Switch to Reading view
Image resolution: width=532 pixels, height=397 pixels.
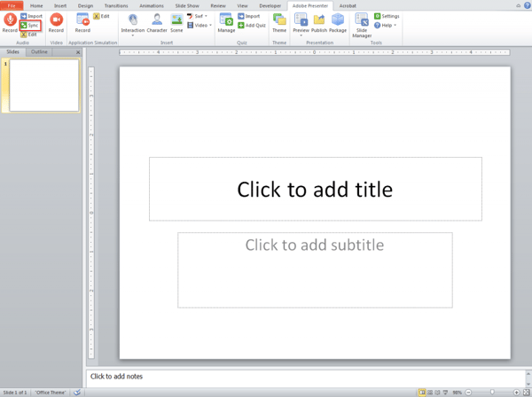(x=438, y=393)
